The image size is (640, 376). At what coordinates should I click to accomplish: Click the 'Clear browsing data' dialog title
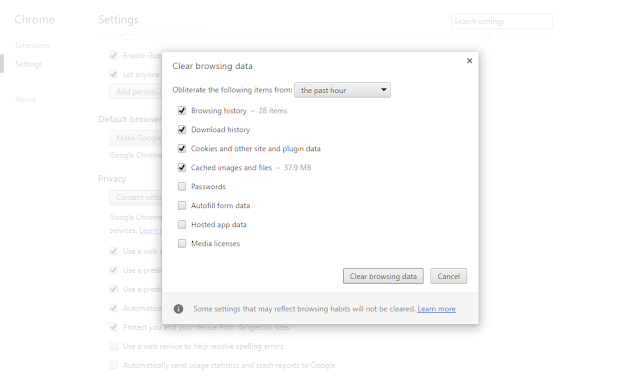212,66
